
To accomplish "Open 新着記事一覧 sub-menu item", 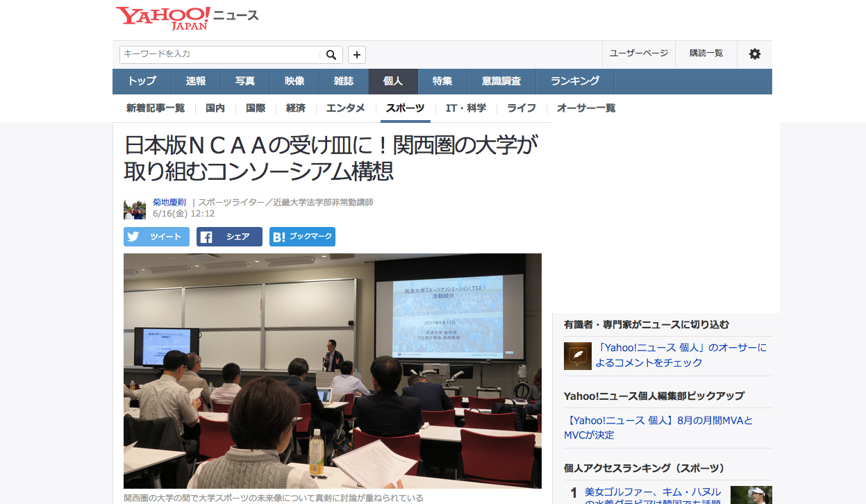I will pos(156,108).
